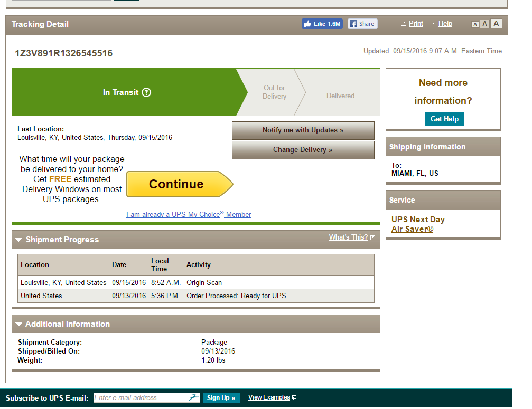Click the MIAMI, FL, US destination text
The image size is (532, 409).
(415, 174)
